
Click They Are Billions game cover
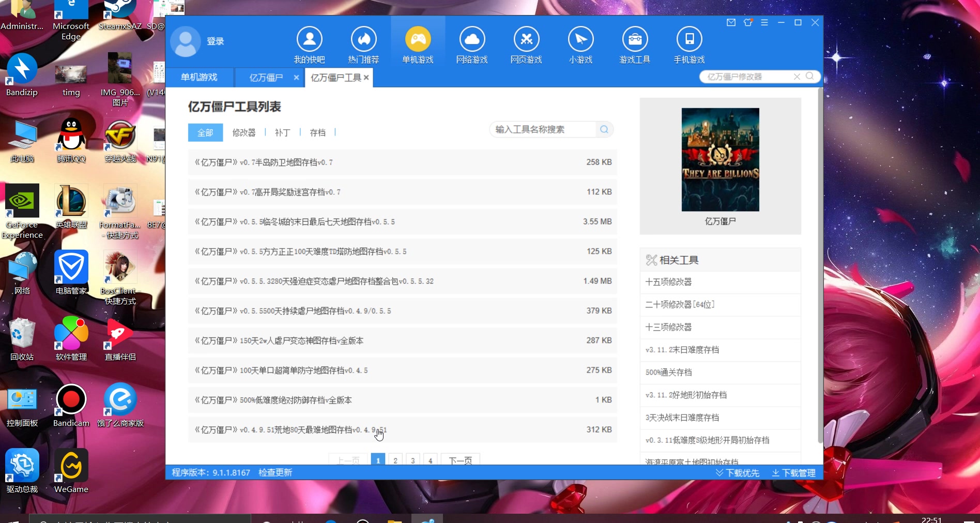[720, 160]
